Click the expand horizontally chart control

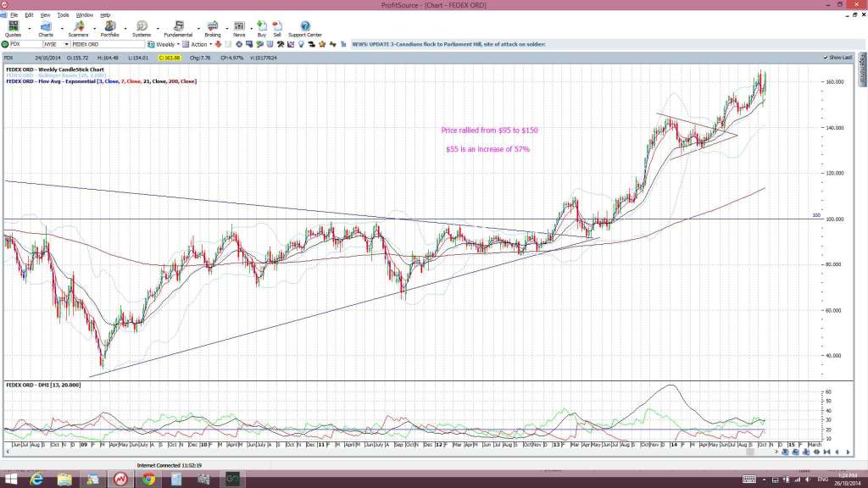tap(816, 452)
